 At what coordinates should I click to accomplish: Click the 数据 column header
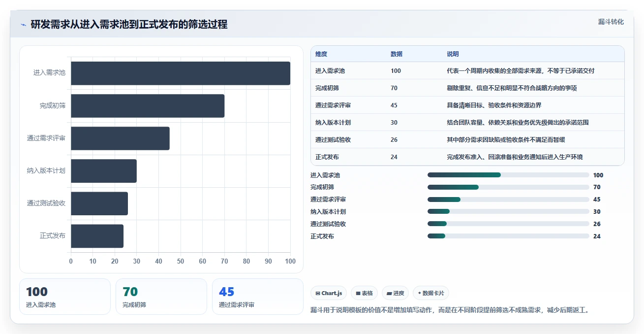[397, 54]
